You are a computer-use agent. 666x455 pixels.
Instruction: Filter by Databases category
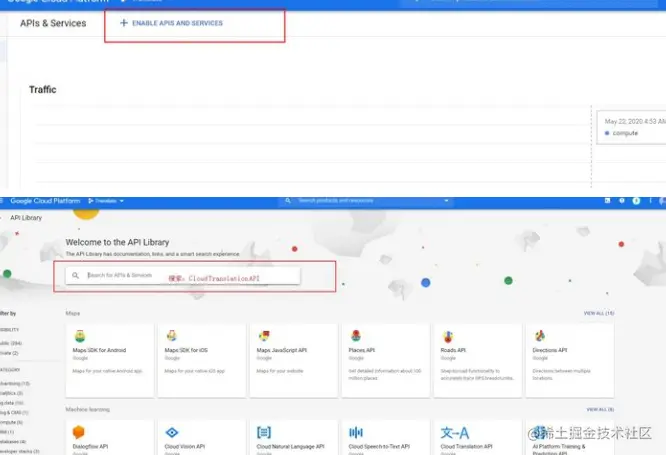(13, 442)
